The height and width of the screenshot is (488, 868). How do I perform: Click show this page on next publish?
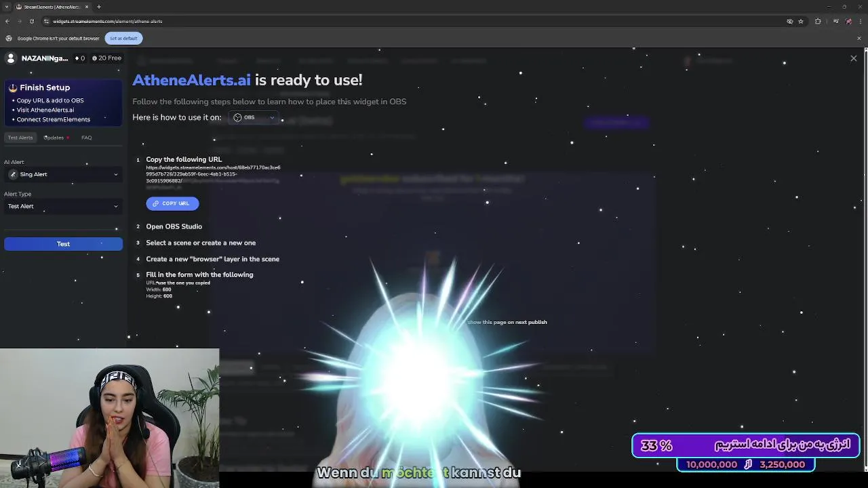pyautogui.click(x=507, y=322)
